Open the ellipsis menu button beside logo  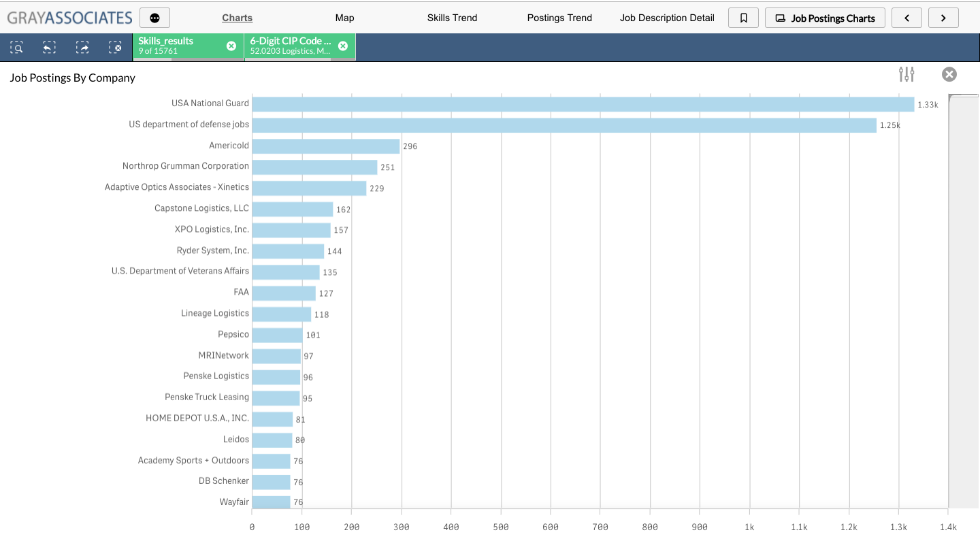click(154, 18)
